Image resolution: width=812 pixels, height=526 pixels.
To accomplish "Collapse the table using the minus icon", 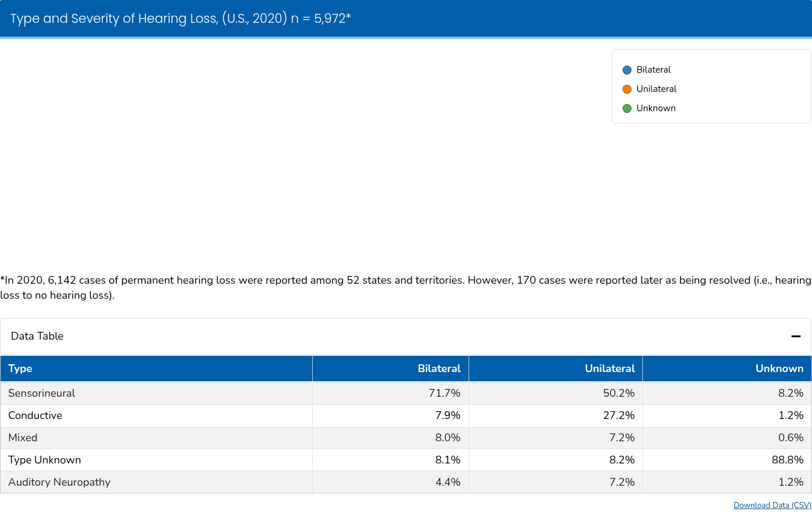I will (x=796, y=337).
